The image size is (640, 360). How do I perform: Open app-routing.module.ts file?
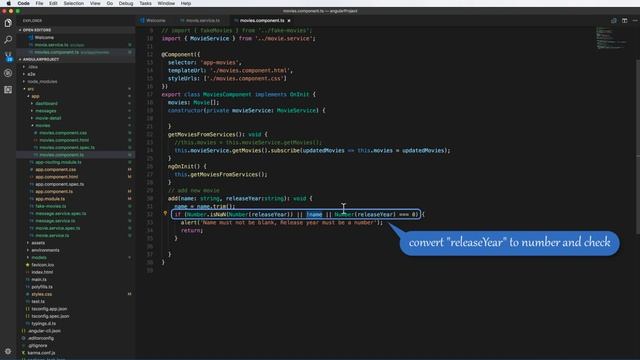coord(58,162)
